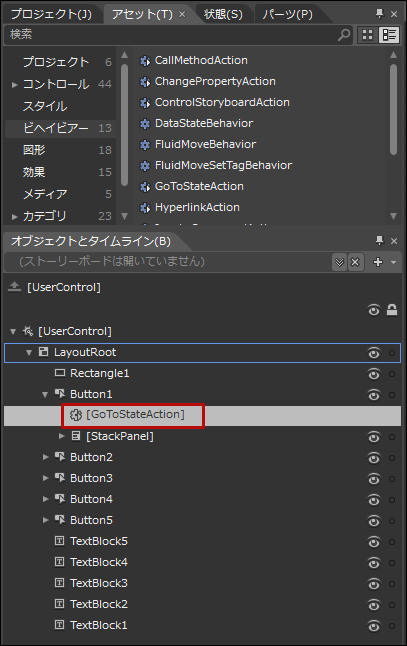The width and height of the screenshot is (407, 646).
Task: Select the Button4 control icon
Action: pos(60,499)
